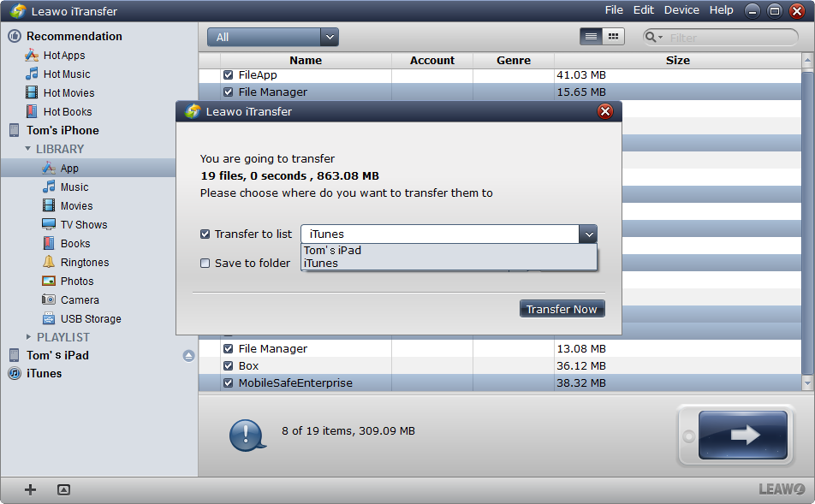This screenshot has height=504, width=815.
Task: Click the scrollbar up arrow
Action: [807, 61]
